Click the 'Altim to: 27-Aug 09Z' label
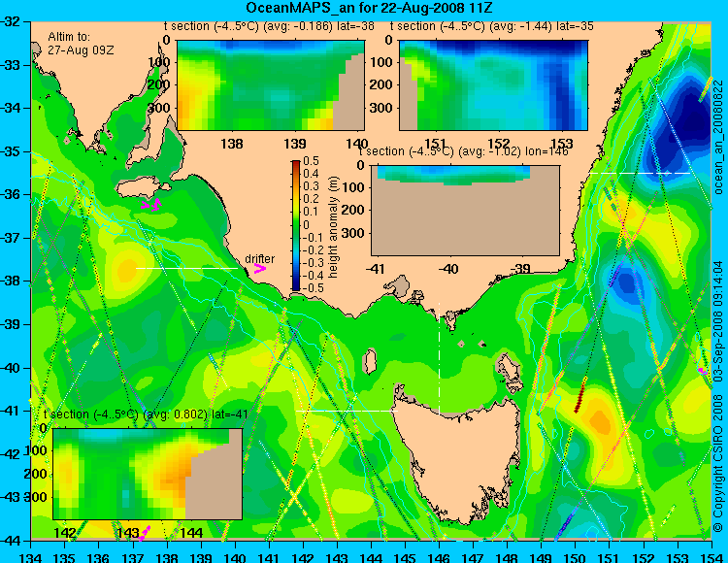The image size is (728, 563). point(81,44)
